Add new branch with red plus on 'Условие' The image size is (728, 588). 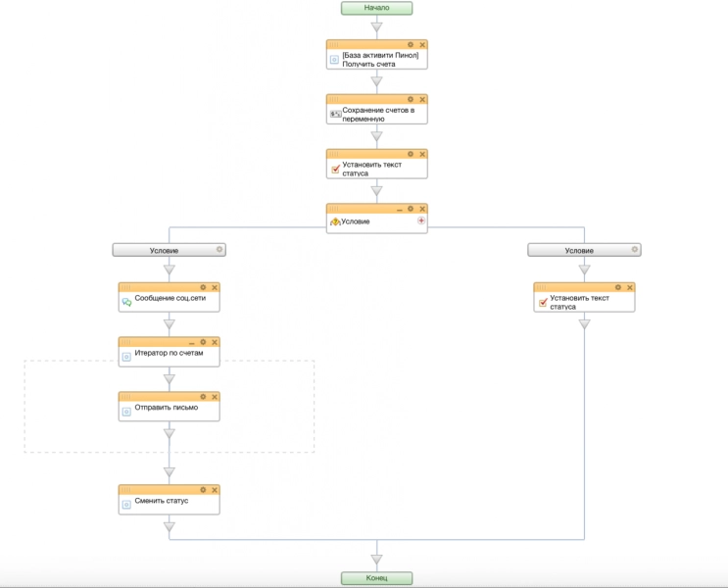pos(421,221)
